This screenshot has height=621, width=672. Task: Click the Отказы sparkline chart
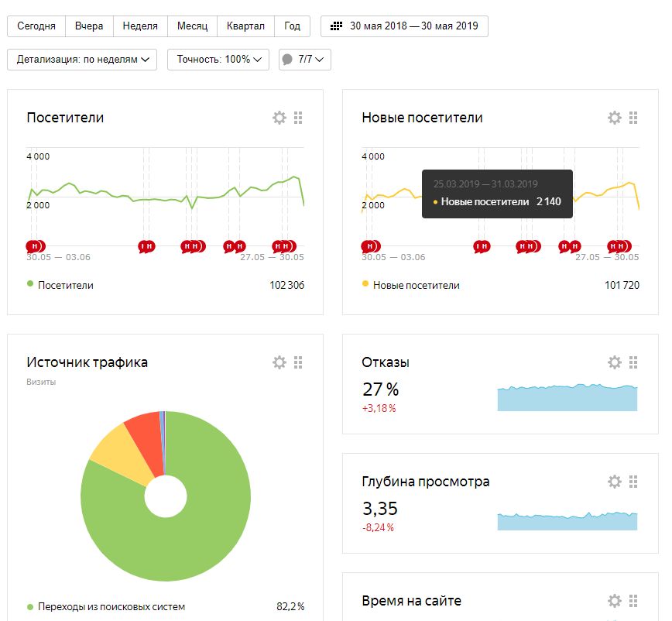[x=567, y=397]
